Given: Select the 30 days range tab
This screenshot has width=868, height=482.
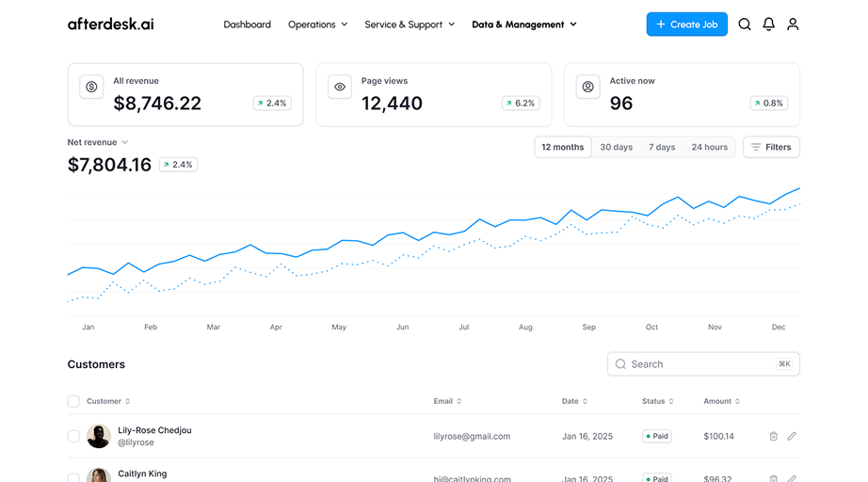Looking at the screenshot, I should [x=616, y=147].
